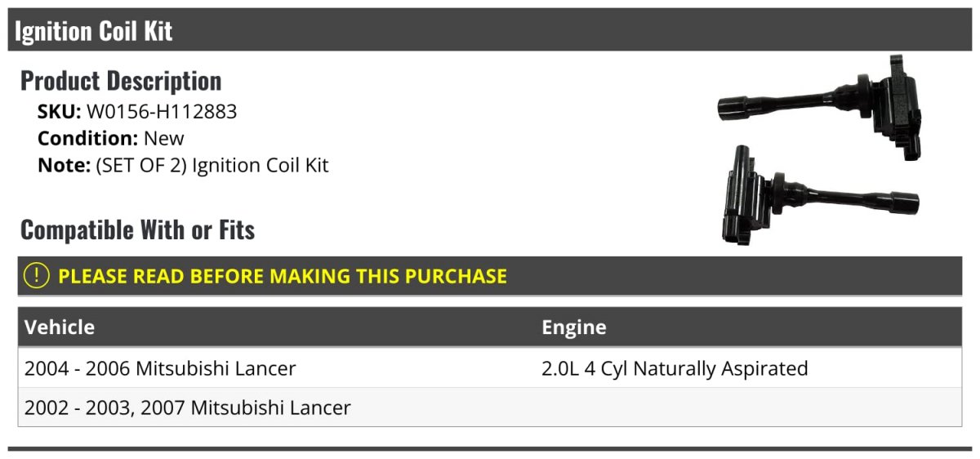Screen dimensions: 980x459
Task: Select the SKU W0156-H112883 text
Action: point(137,112)
